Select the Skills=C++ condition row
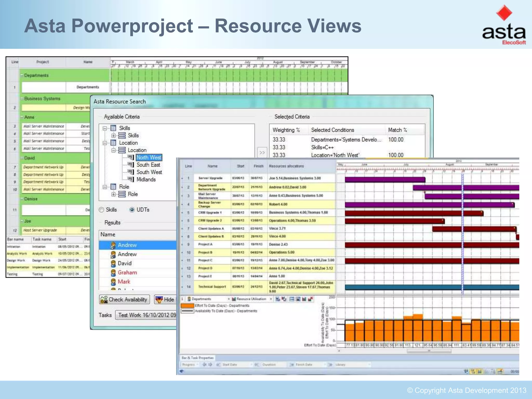532x399 pixels. coord(347,147)
